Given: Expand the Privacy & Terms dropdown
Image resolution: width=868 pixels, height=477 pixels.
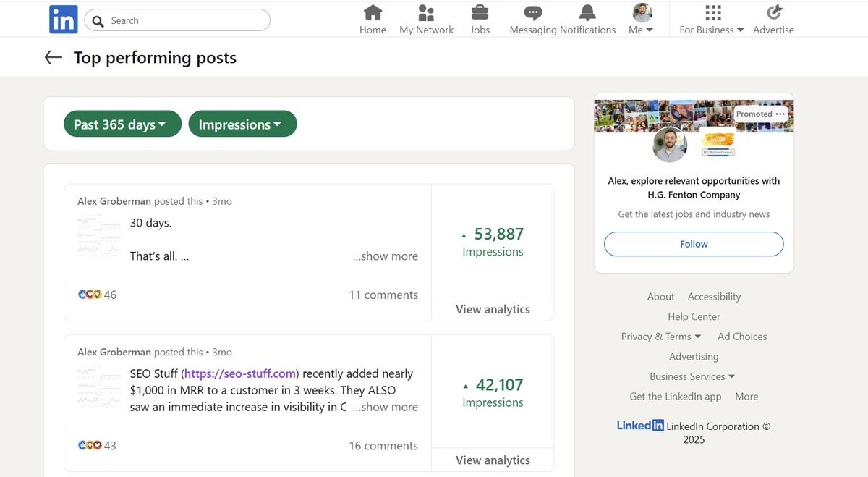Looking at the screenshot, I should (661, 337).
